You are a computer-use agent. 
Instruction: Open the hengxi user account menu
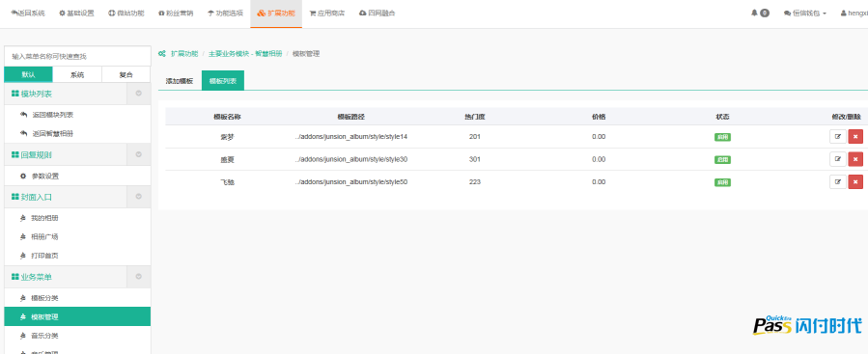tap(854, 13)
